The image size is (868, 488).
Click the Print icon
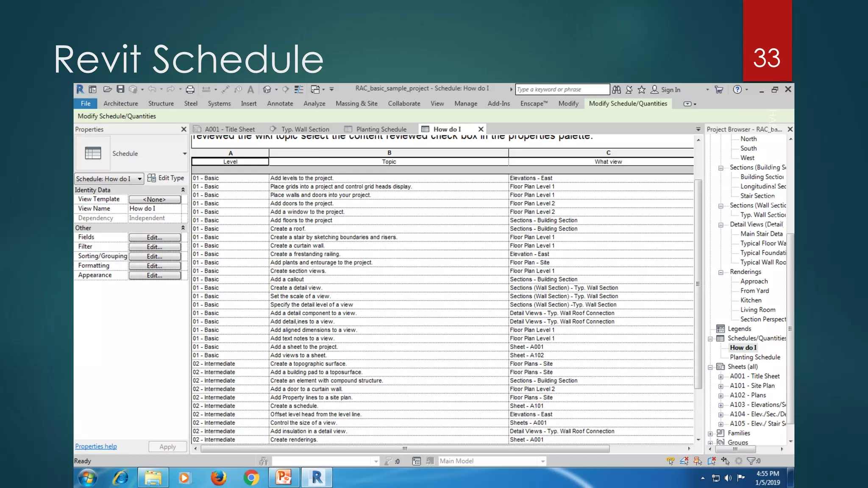click(190, 89)
